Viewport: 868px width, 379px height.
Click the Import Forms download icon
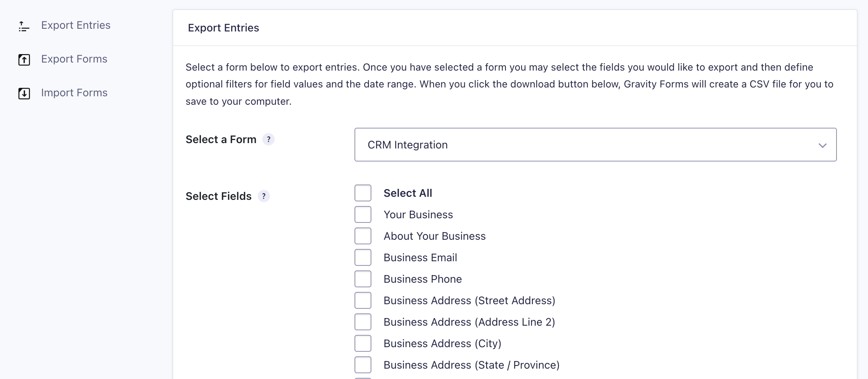(24, 93)
